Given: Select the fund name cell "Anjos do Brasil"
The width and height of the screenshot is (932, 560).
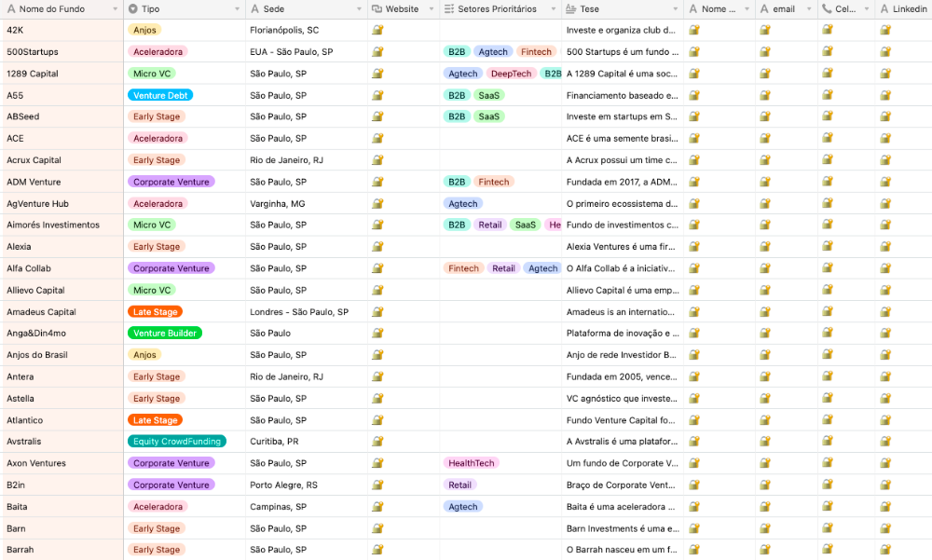Looking at the screenshot, I should [x=62, y=355].
